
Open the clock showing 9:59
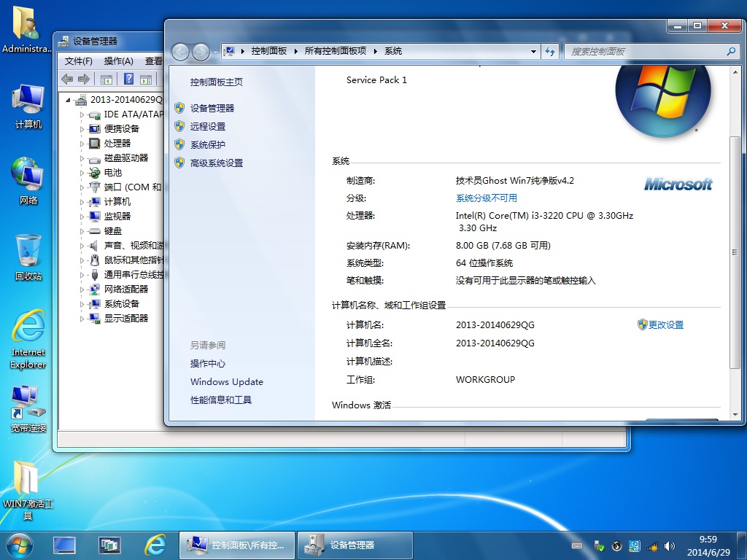tap(708, 545)
